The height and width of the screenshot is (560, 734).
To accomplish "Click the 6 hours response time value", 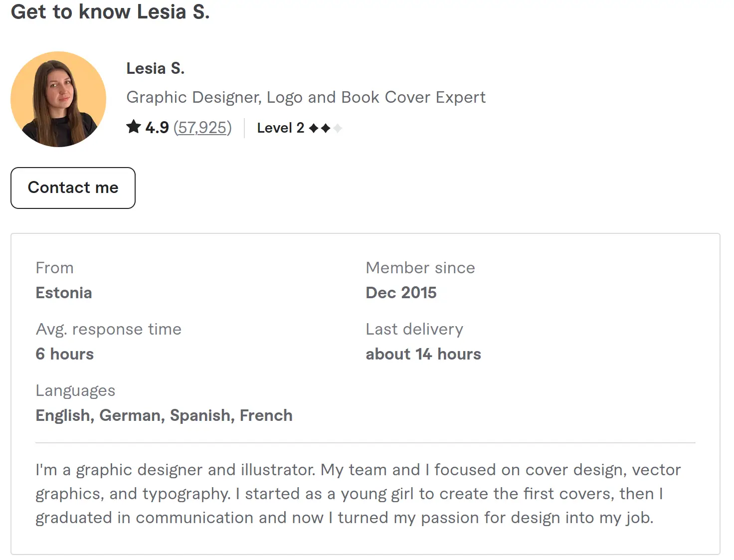I will click(65, 354).
